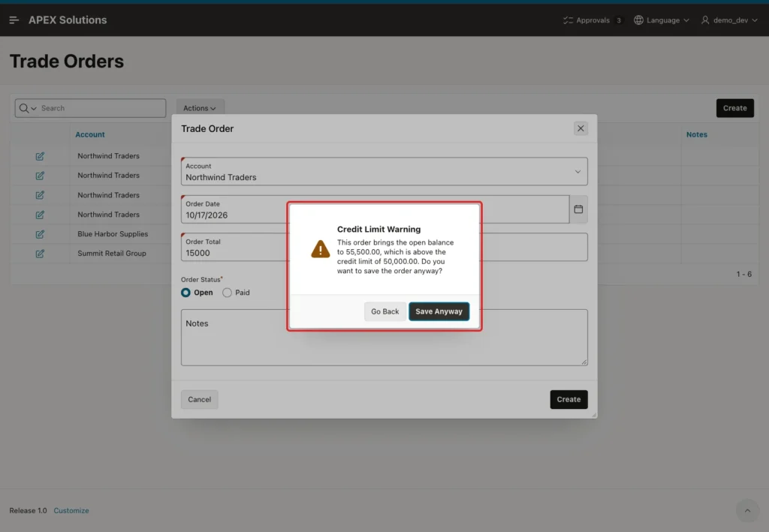The height and width of the screenshot is (532, 769).
Task: Select the Open order status
Action: click(x=185, y=293)
